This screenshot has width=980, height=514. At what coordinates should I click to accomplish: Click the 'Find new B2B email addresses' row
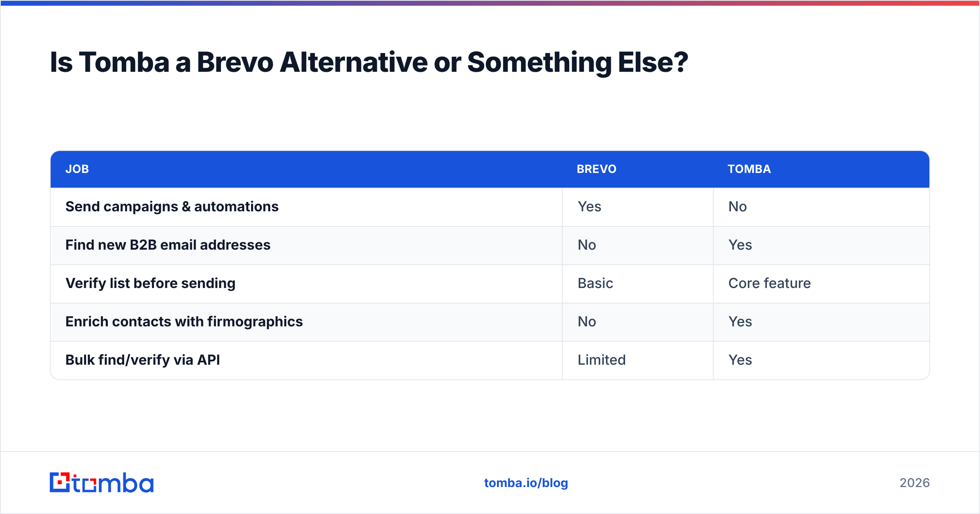pos(490,245)
